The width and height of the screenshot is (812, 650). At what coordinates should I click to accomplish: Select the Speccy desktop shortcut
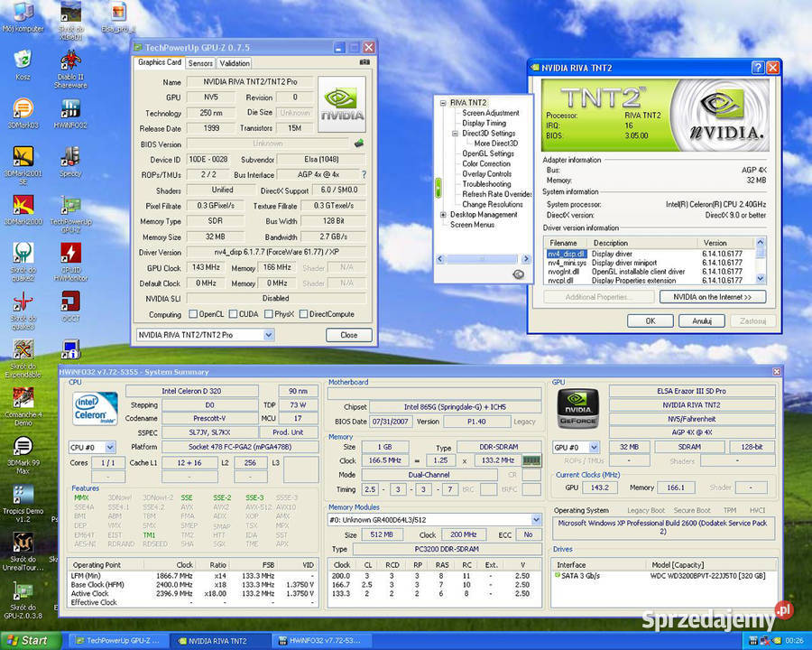pos(71,162)
